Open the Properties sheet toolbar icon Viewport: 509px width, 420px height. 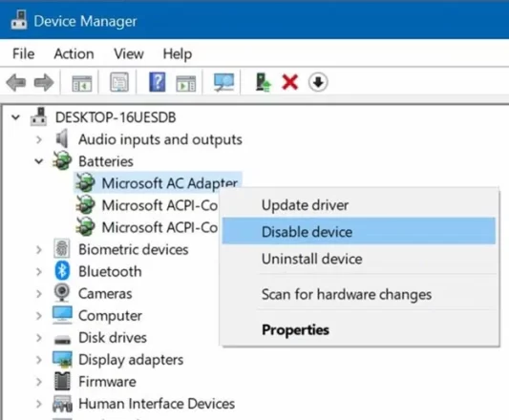coord(119,82)
